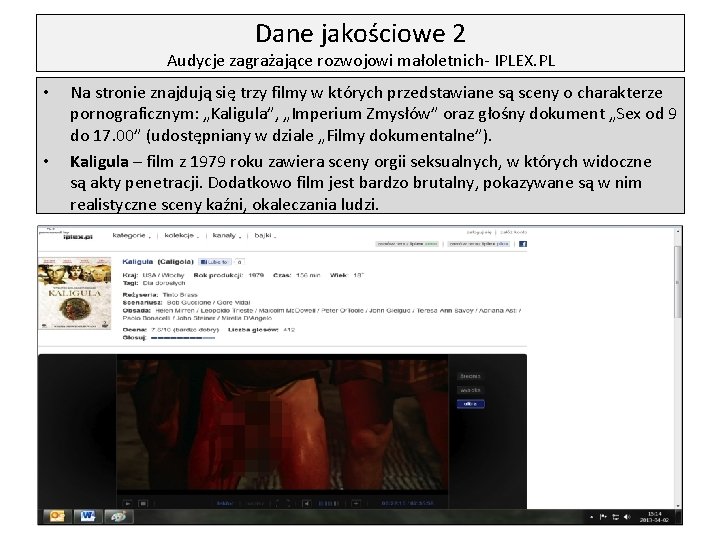
Task: Click the iplex.pl site logo
Action: (77, 236)
